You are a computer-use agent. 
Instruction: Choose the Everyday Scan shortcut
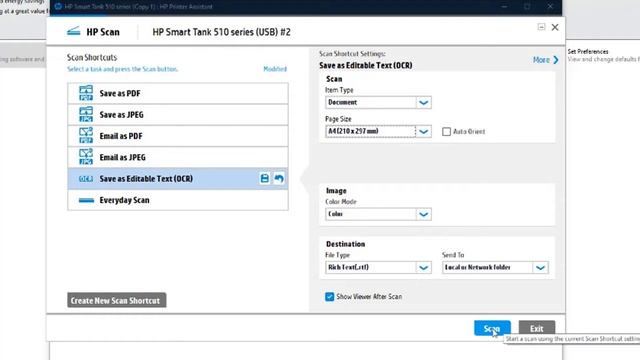coord(178,200)
